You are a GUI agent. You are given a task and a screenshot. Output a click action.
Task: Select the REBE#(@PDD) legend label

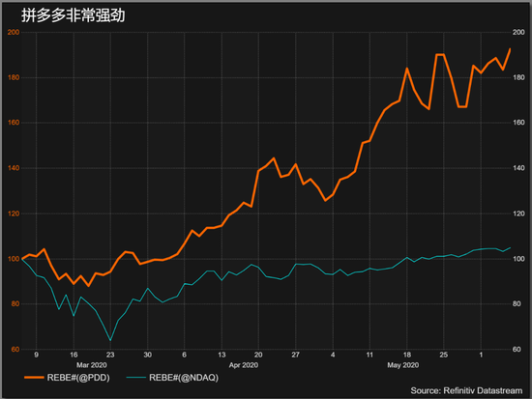tap(78, 378)
